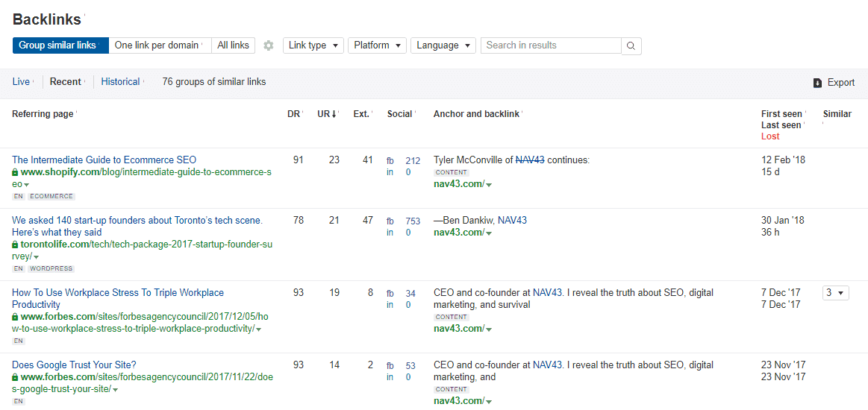Open How To Use Workplace Stress article link

click(x=118, y=298)
